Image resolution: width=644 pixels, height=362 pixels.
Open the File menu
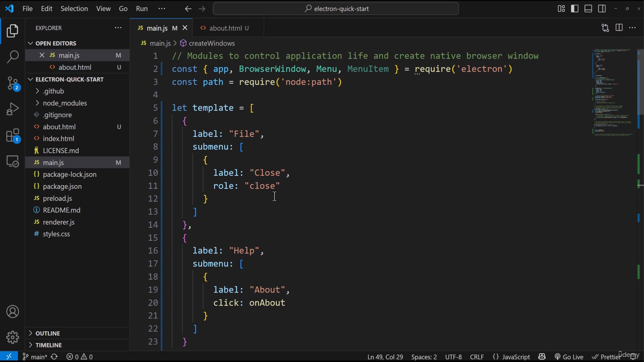28,9
